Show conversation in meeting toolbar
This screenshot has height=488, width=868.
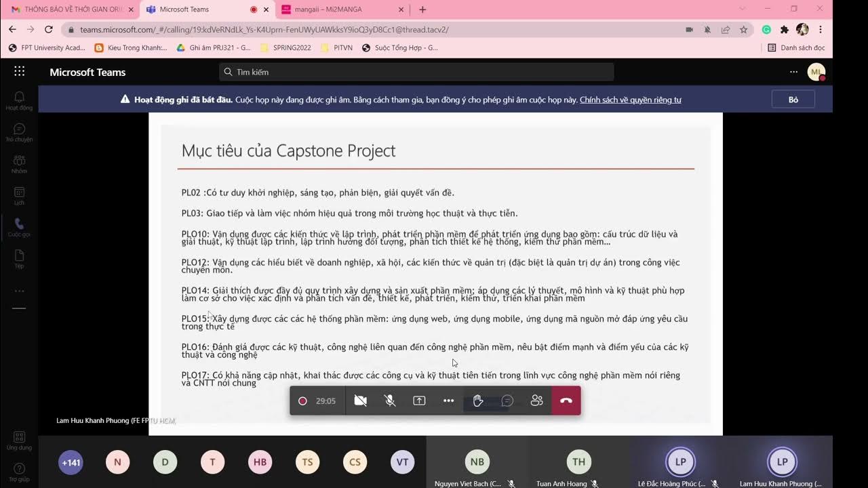[507, 401]
